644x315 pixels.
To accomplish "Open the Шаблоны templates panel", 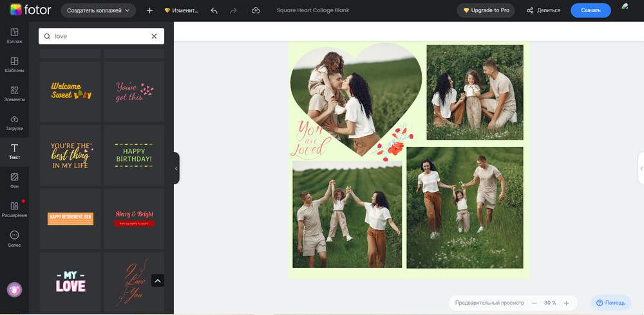I will 14,65.
